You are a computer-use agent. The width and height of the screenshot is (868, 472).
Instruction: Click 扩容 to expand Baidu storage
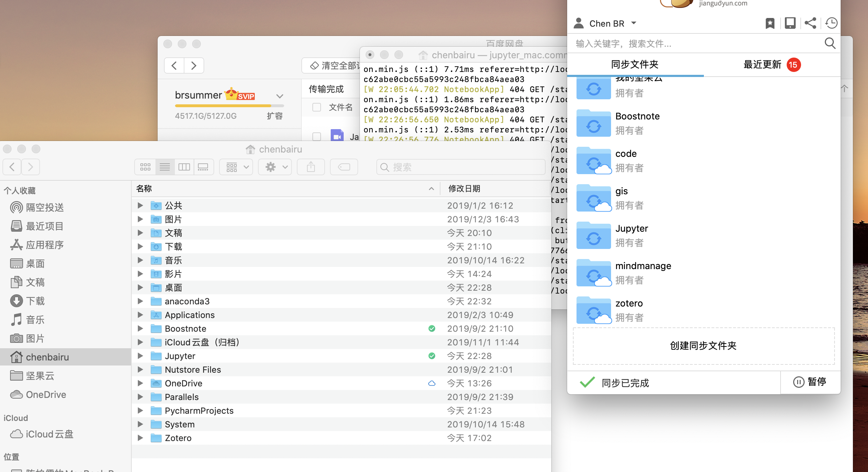(x=275, y=116)
